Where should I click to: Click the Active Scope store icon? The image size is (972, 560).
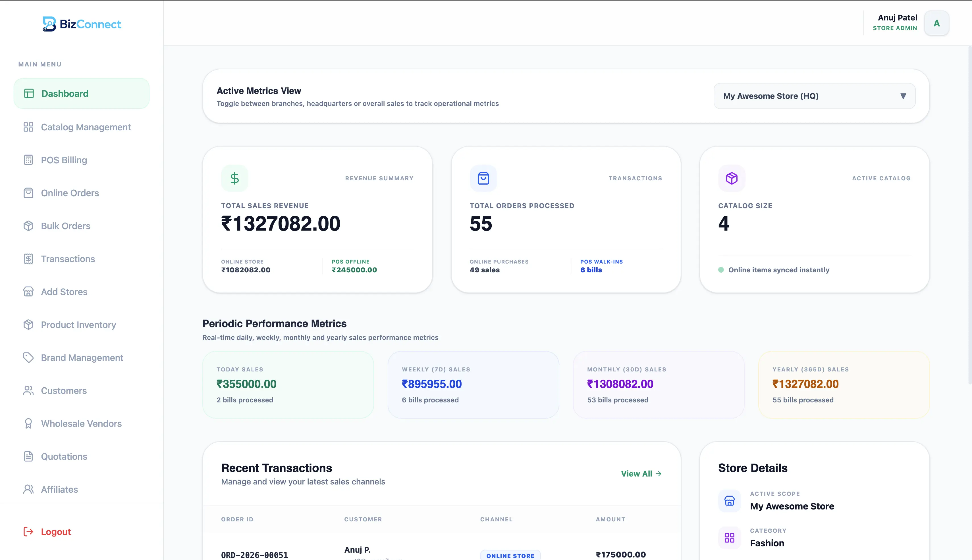pos(730,501)
